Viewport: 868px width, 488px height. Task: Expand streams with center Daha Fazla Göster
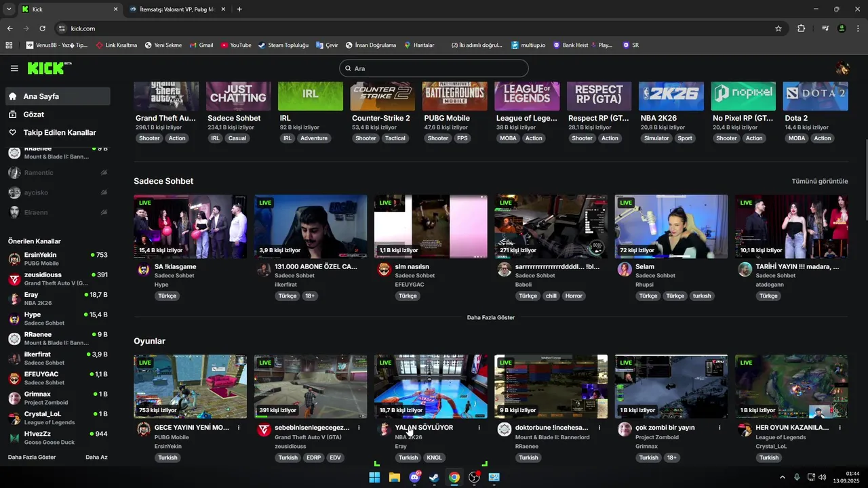coord(491,318)
